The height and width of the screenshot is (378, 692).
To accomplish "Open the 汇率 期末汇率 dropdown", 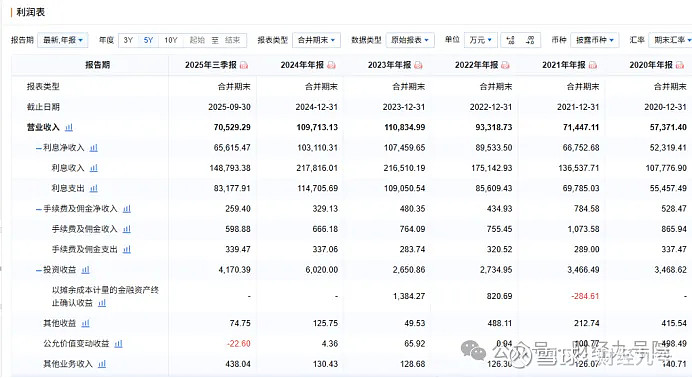I will click(x=671, y=40).
